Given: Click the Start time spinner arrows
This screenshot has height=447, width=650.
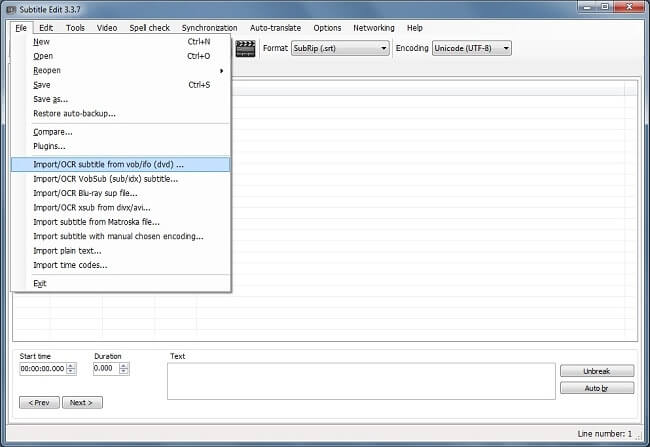Looking at the screenshot, I should 70,369.
